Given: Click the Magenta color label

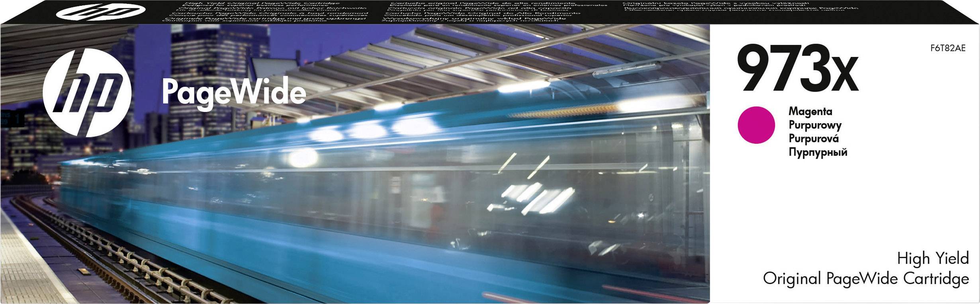Looking at the screenshot, I should pyautogui.click(x=810, y=111).
